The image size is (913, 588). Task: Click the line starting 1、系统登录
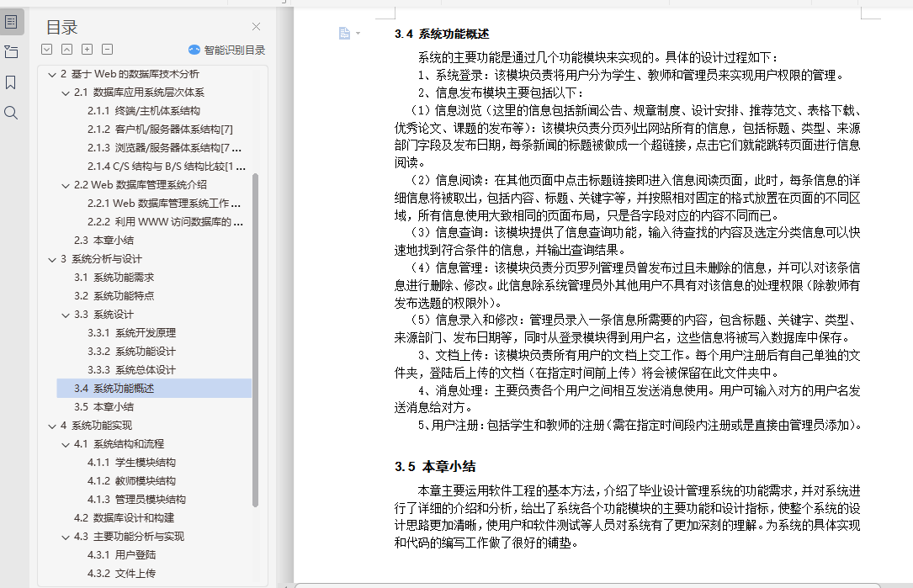click(x=630, y=75)
